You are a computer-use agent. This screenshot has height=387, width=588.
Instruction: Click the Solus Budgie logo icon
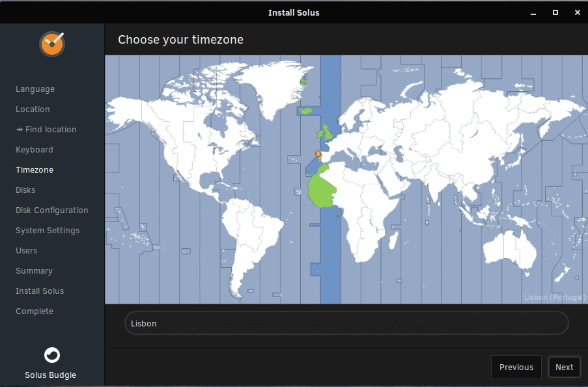coord(51,355)
